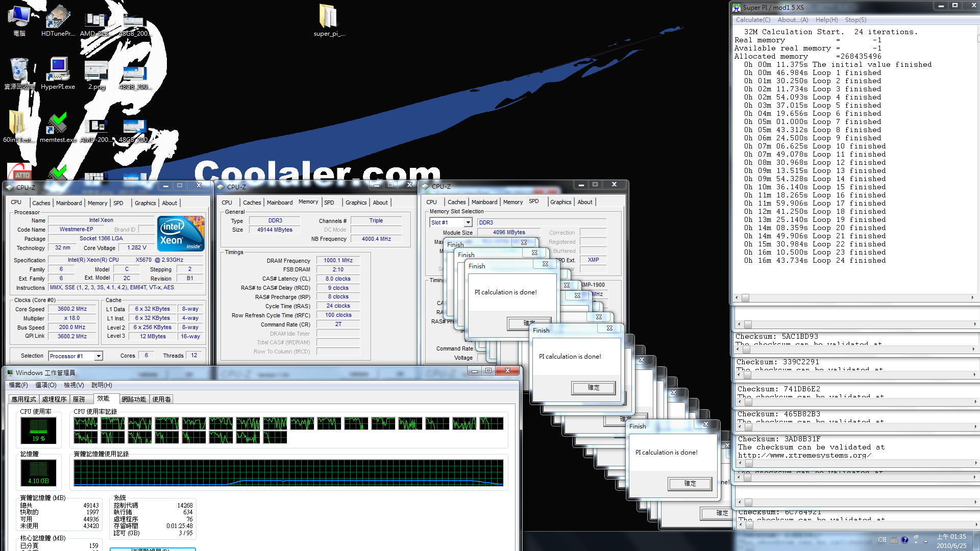Select the 48GB_200 icon beside AMD-213
Screen dimensions: 980x551
pos(134,24)
